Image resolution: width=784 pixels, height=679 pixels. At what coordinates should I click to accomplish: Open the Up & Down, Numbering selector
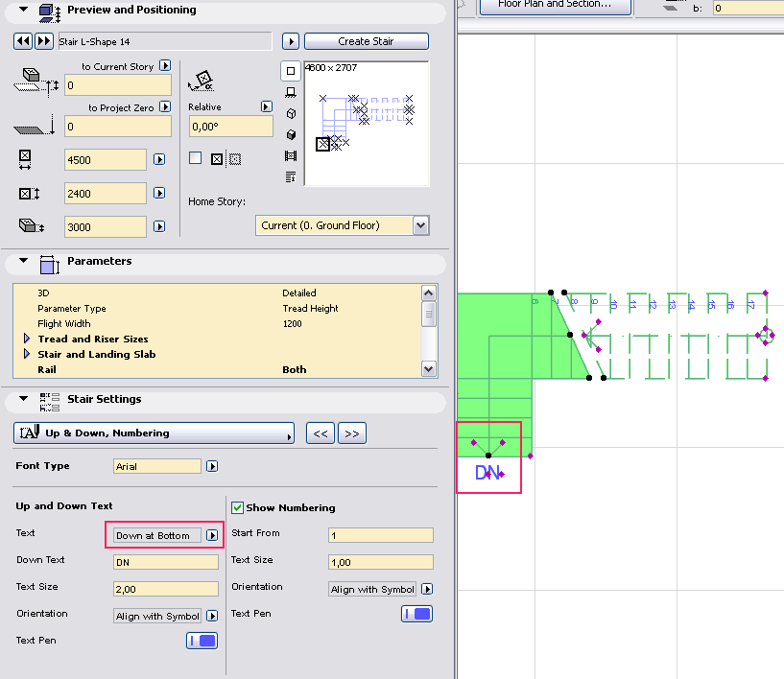click(154, 433)
